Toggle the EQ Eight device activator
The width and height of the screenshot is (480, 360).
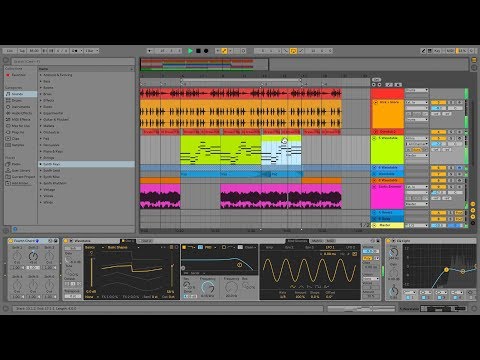388,241
